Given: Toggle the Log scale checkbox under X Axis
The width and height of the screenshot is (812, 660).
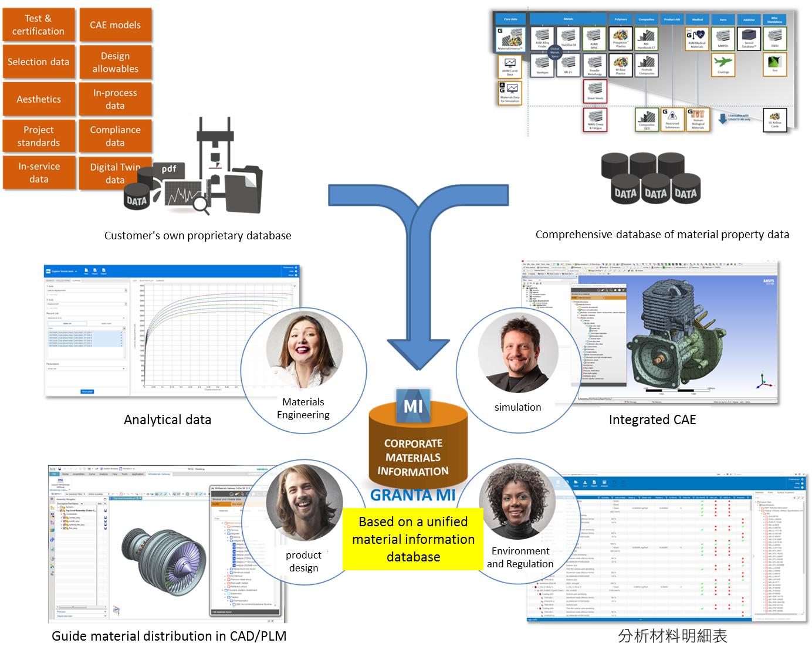Looking at the screenshot, I should click(x=49, y=309).
